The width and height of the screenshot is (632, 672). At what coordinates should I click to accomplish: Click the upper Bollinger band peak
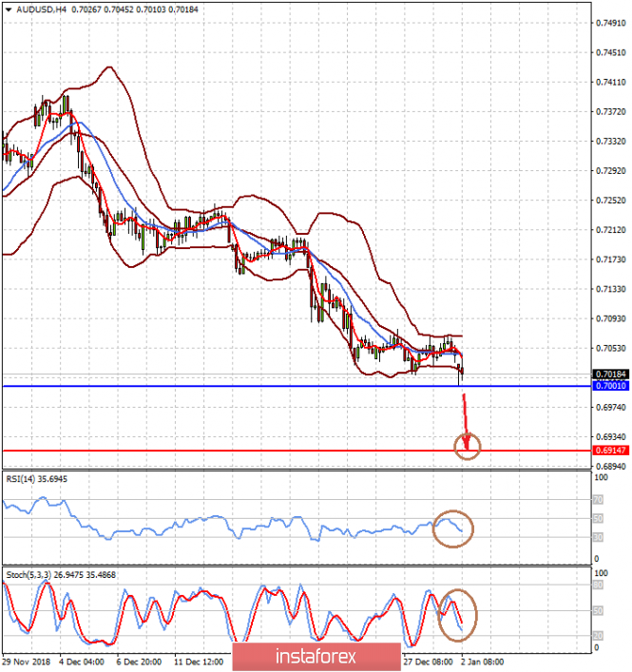108,67
